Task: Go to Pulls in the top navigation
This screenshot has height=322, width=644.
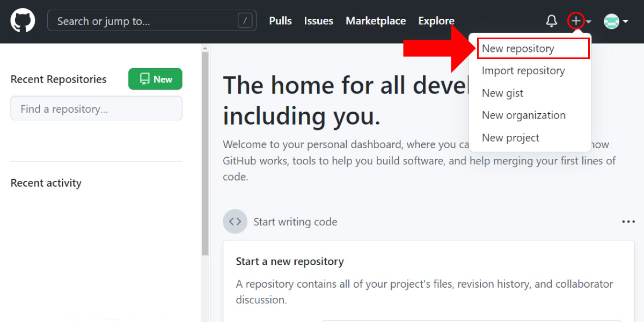Action: 280,21
